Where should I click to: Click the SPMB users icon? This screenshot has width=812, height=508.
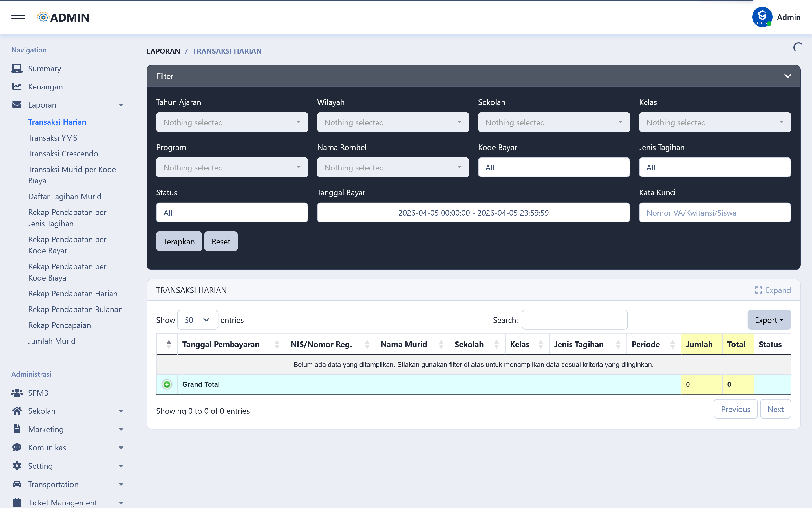(x=17, y=393)
